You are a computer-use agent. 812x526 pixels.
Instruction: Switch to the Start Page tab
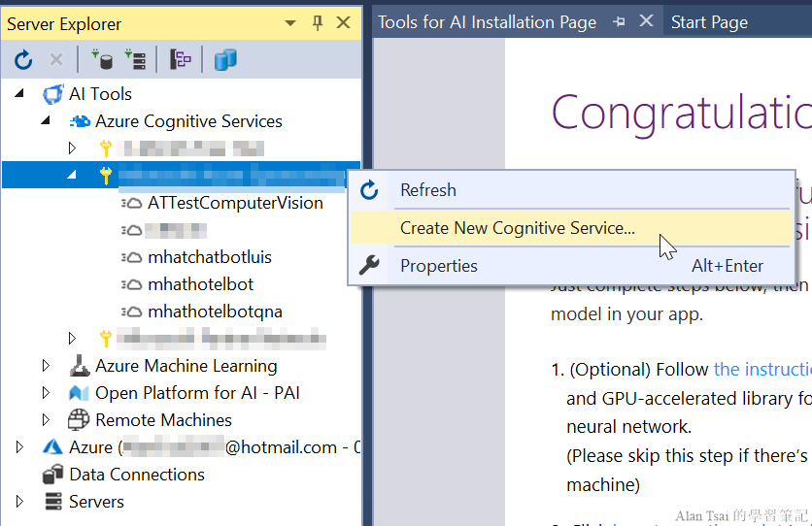coord(709,22)
